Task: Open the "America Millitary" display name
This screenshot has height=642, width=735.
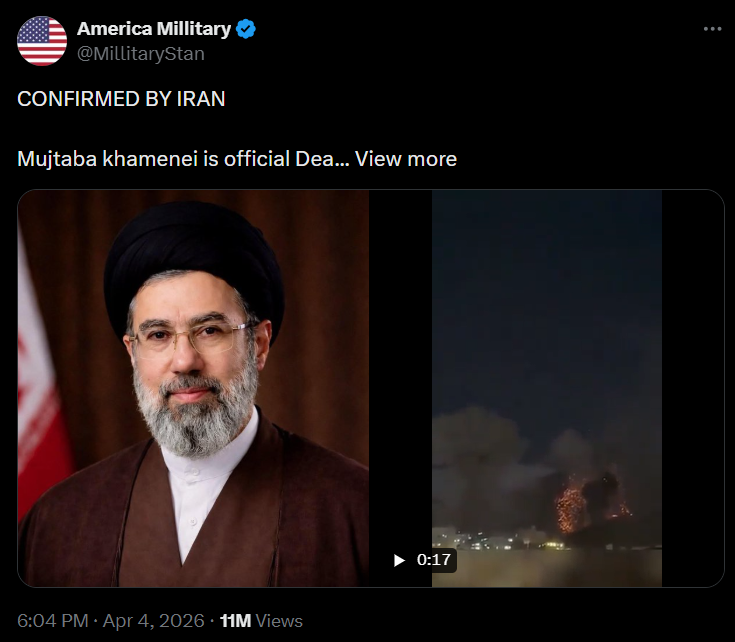Action: click(154, 30)
